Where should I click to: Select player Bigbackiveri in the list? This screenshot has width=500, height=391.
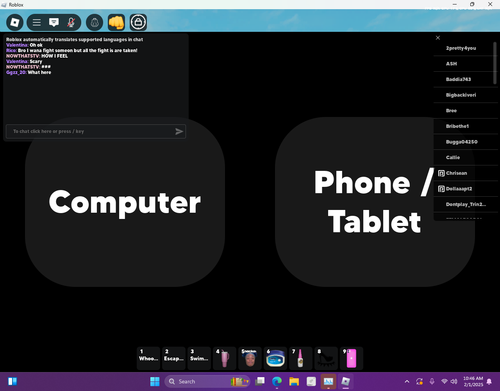pyautogui.click(x=465, y=95)
